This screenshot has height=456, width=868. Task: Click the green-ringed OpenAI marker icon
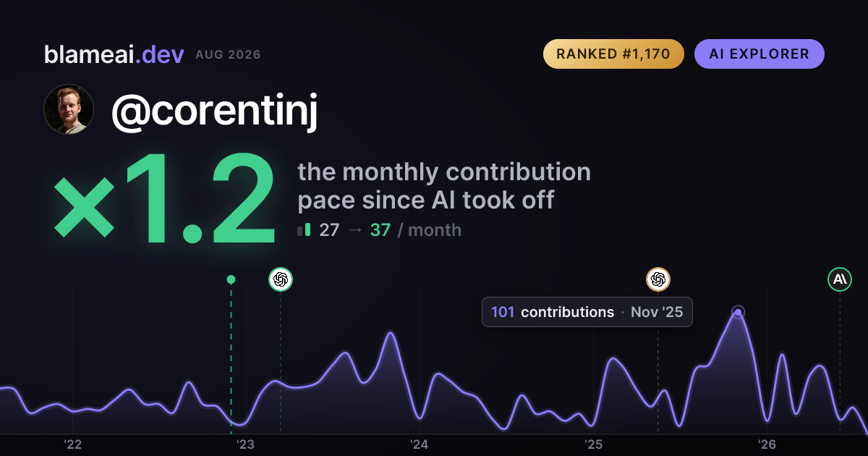tap(281, 279)
